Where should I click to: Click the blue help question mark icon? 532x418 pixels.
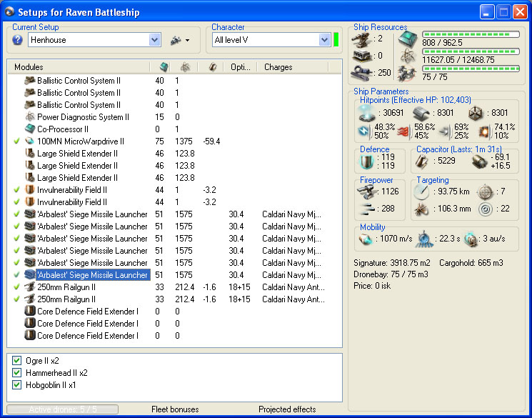(18, 41)
